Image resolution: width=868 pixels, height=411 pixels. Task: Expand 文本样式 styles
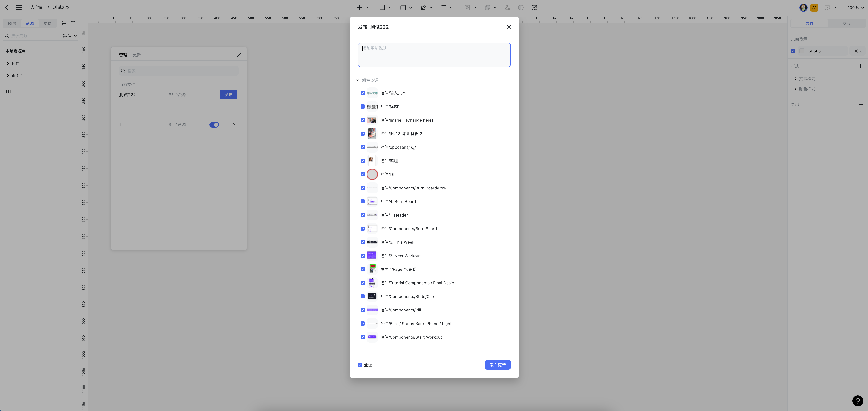click(796, 79)
